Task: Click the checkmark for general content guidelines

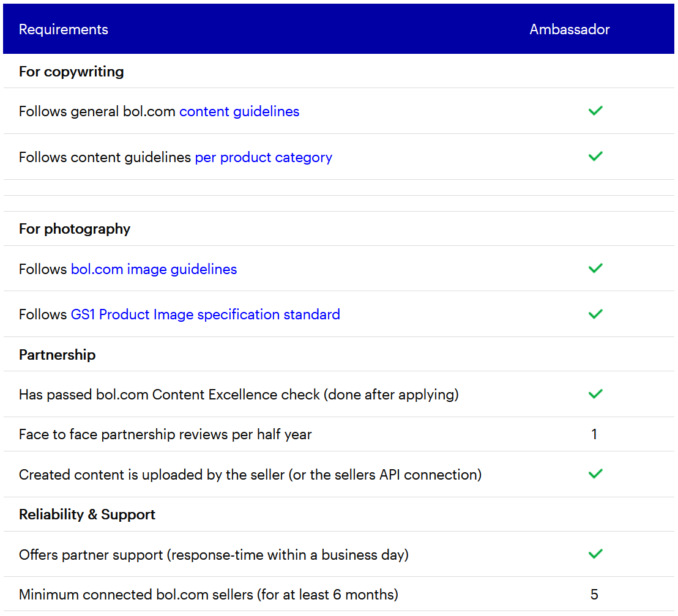Action: point(595,111)
